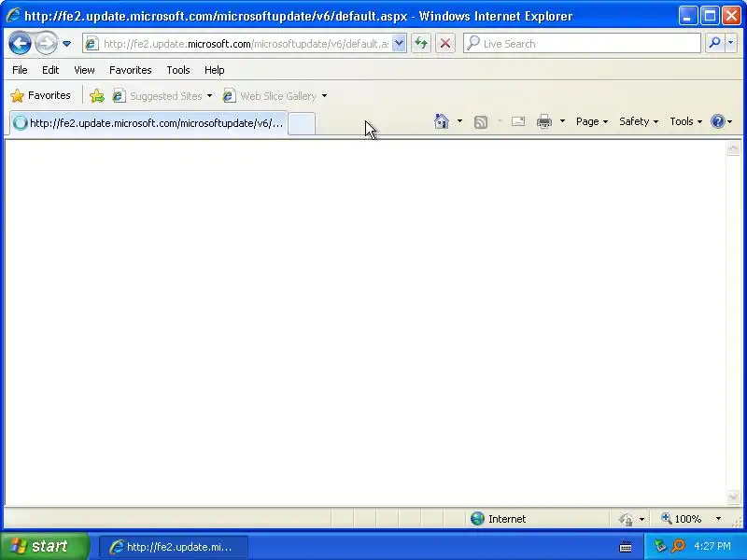Click Add to Favorites Bar icon

97,96
